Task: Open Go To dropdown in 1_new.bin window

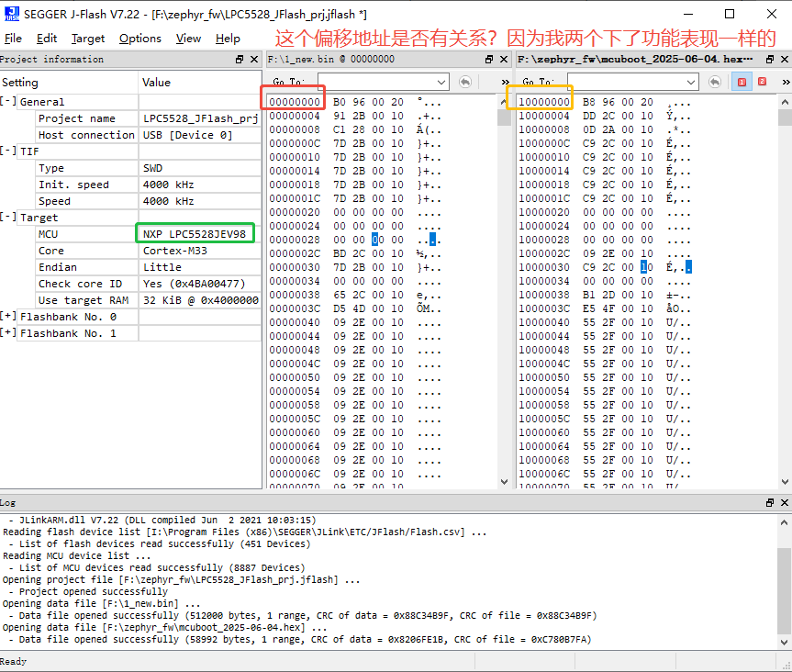Action: [x=441, y=82]
